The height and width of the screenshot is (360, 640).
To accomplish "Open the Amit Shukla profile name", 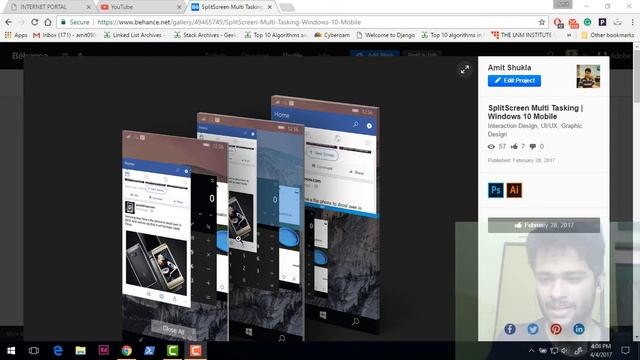I will point(509,67).
